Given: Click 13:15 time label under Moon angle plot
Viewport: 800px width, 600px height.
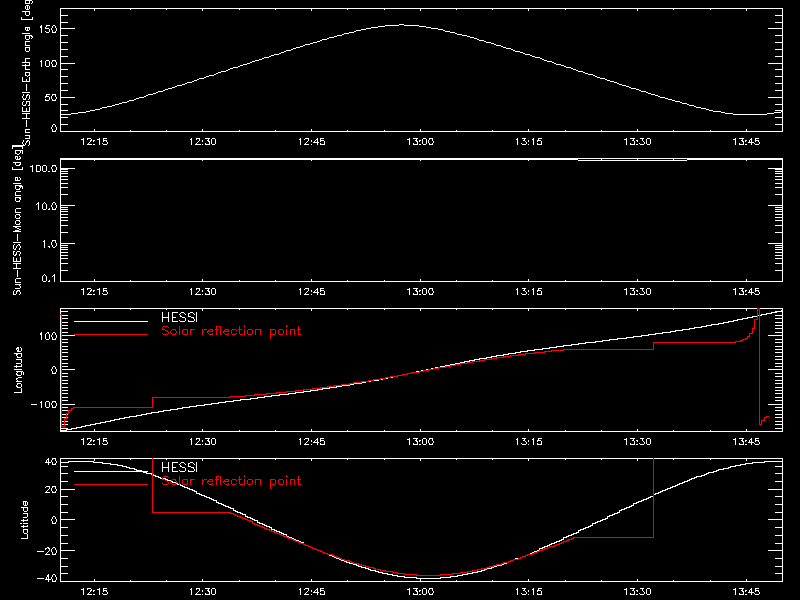Looking at the screenshot, I should 529,291.
